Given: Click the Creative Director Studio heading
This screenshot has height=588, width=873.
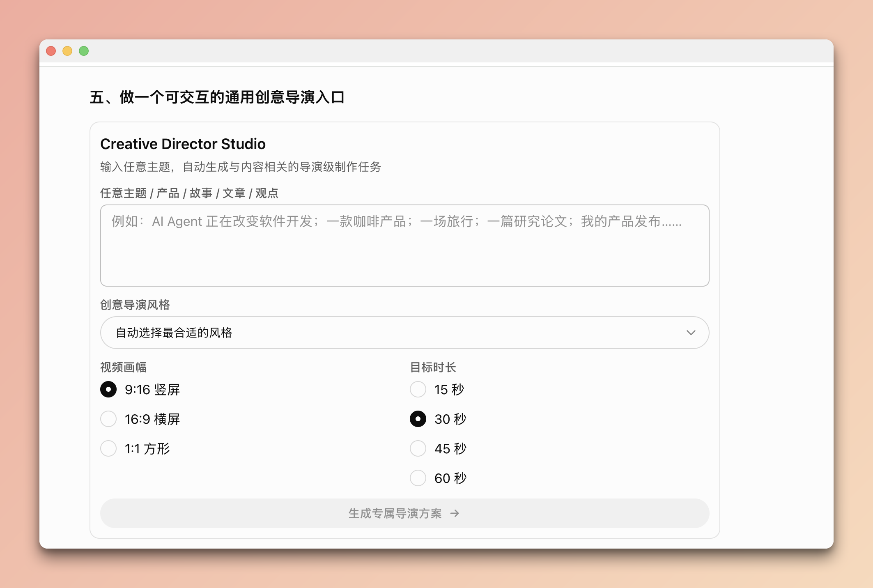Looking at the screenshot, I should (x=183, y=144).
